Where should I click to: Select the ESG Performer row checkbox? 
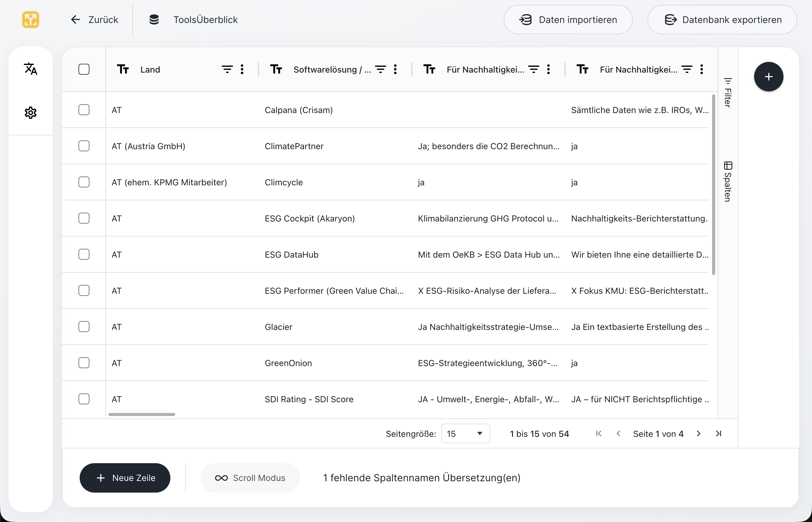click(84, 290)
